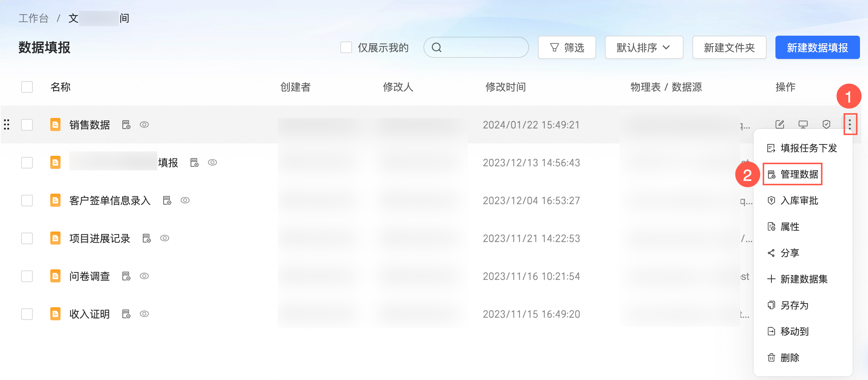Viewport: 868px width, 380px height.
Task: Open the 项目进展记录 form
Action: click(x=100, y=238)
